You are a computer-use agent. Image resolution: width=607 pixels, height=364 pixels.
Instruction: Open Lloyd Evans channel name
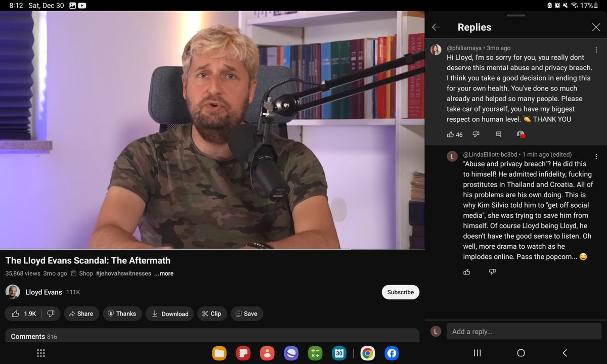click(x=44, y=292)
